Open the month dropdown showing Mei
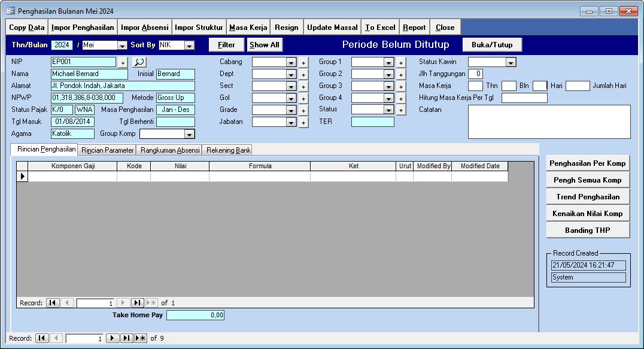The width and height of the screenshot is (644, 349). [x=122, y=45]
